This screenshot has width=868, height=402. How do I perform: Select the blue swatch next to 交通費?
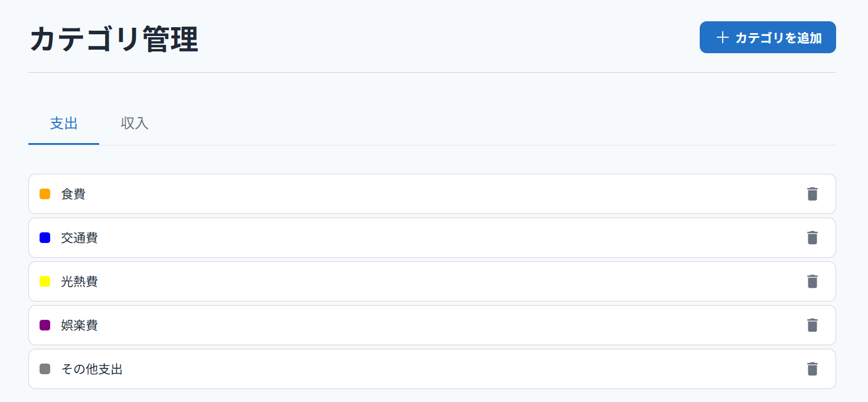[x=45, y=238]
